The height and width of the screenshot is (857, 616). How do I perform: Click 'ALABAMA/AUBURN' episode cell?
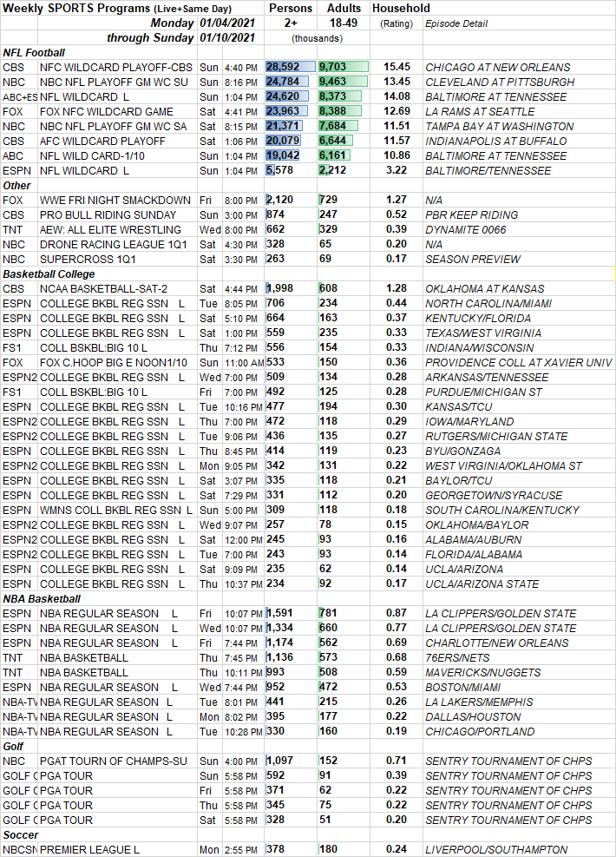(x=474, y=539)
